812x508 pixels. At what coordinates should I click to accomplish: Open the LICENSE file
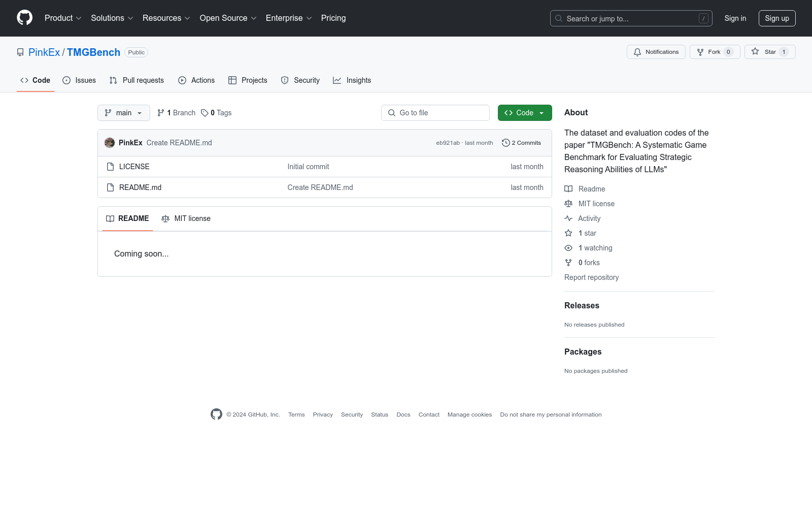coord(134,167)
